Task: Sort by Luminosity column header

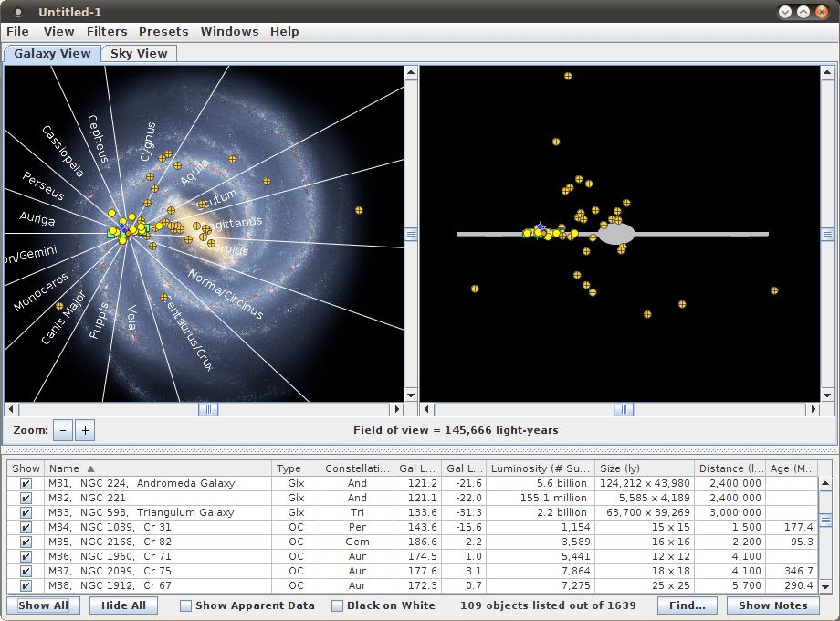Action: coord(540,468)
